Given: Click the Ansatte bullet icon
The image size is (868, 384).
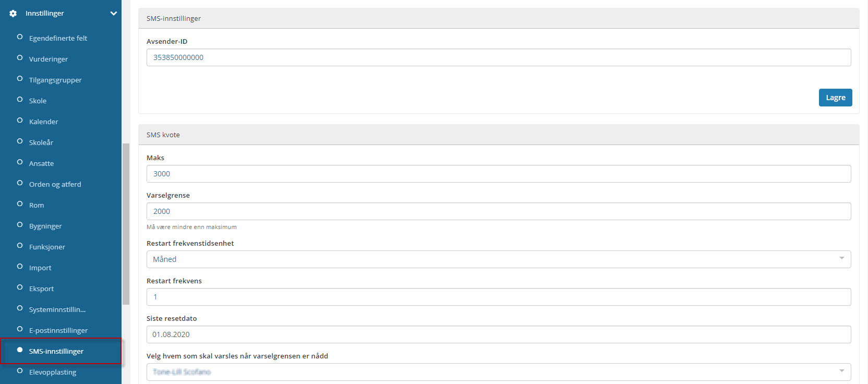Looking at the screenshot, I should (20, 162).
